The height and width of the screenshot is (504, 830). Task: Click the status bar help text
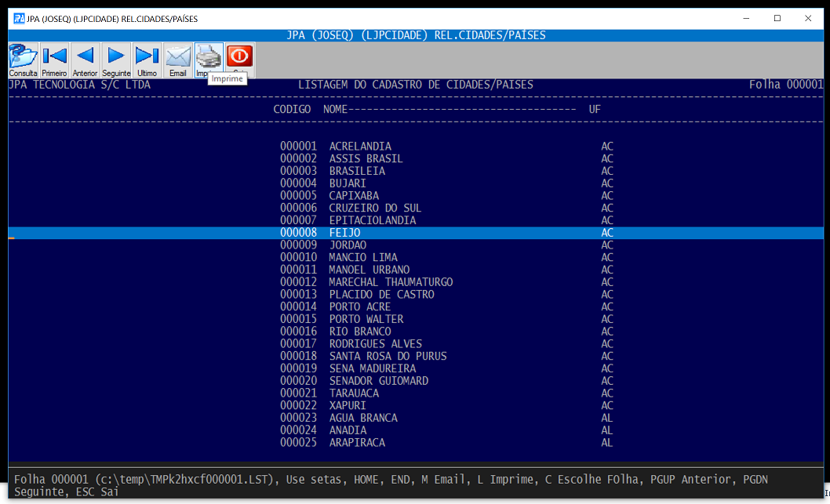tap(391, 485)
